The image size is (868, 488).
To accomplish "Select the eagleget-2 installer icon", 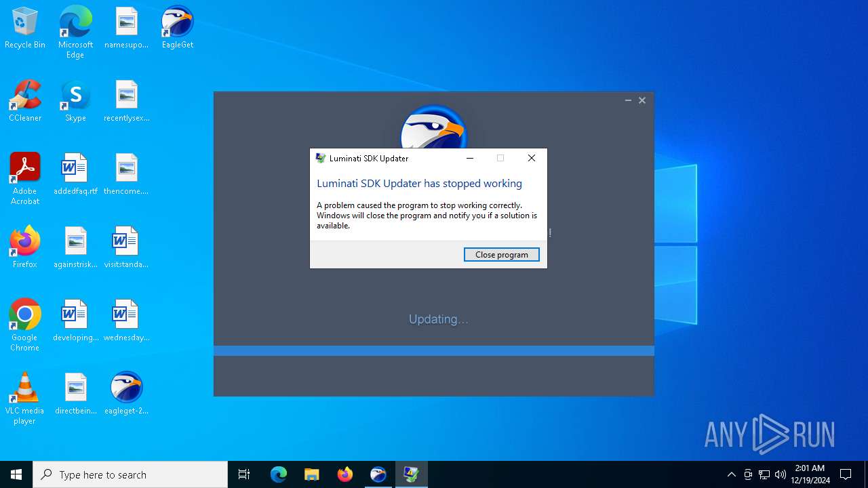I will click(126, 394).
